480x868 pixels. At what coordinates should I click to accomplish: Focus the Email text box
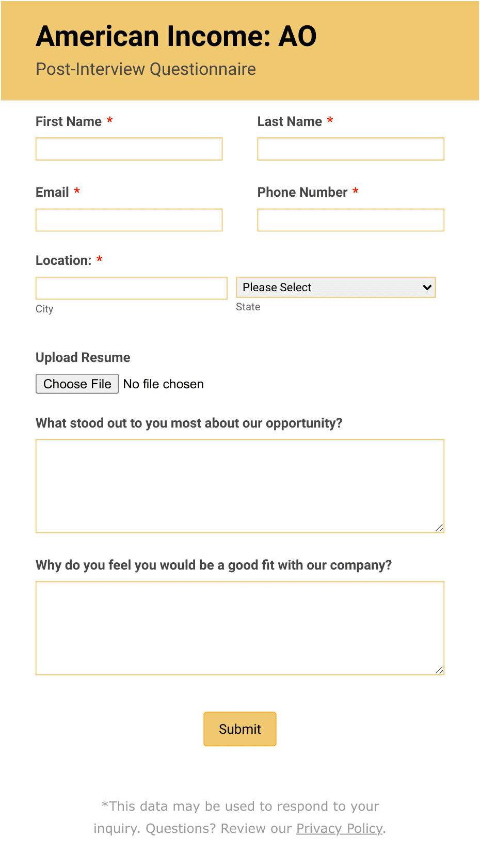(129, 220)
